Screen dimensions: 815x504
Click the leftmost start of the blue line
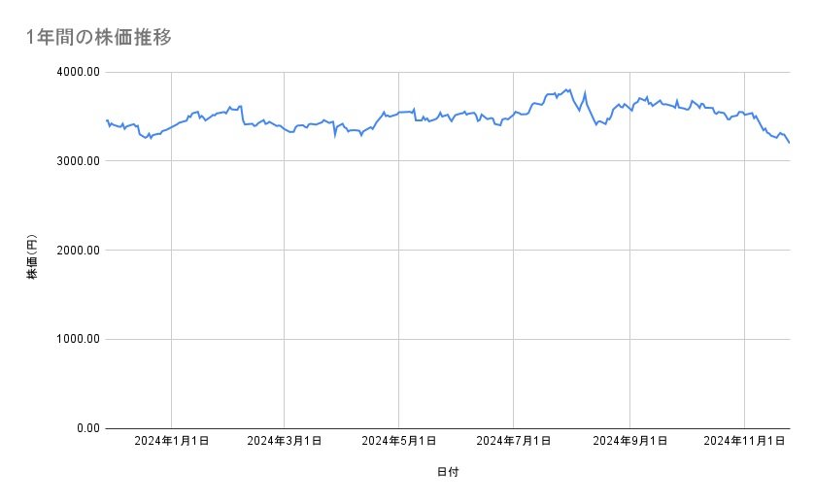point(106,120)
